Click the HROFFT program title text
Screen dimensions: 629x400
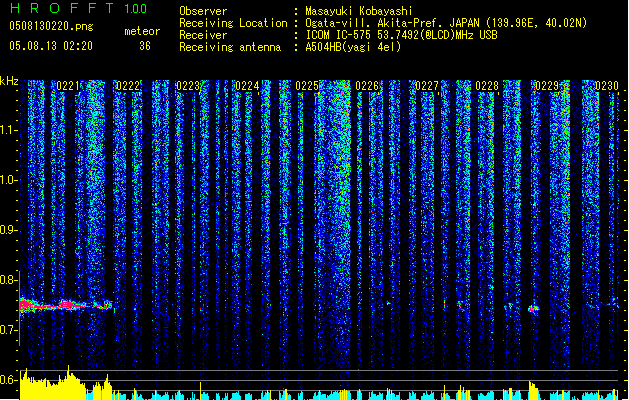pos(62,8)
